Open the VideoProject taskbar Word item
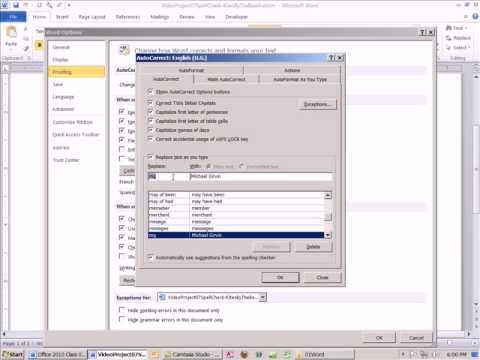The height and width of the screenshot is (360, 480). (x=118, y=354)
